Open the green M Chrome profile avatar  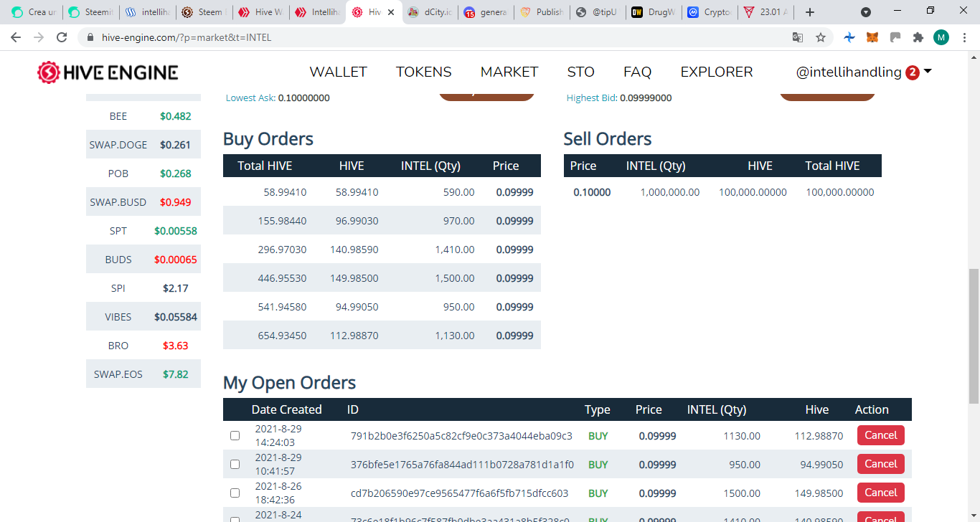pyautogui.click(x=941, y=37)
